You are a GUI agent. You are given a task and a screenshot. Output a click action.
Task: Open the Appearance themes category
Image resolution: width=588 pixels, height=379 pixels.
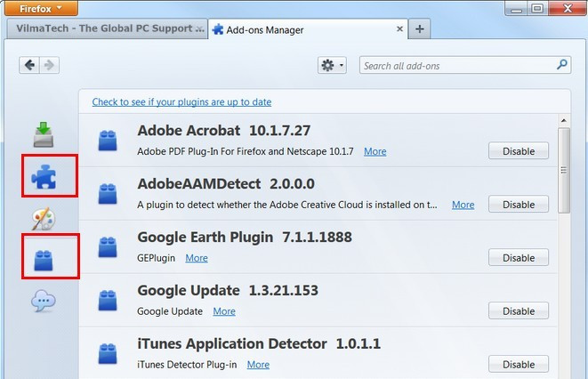pyautogui.click(x=44, y=219)
